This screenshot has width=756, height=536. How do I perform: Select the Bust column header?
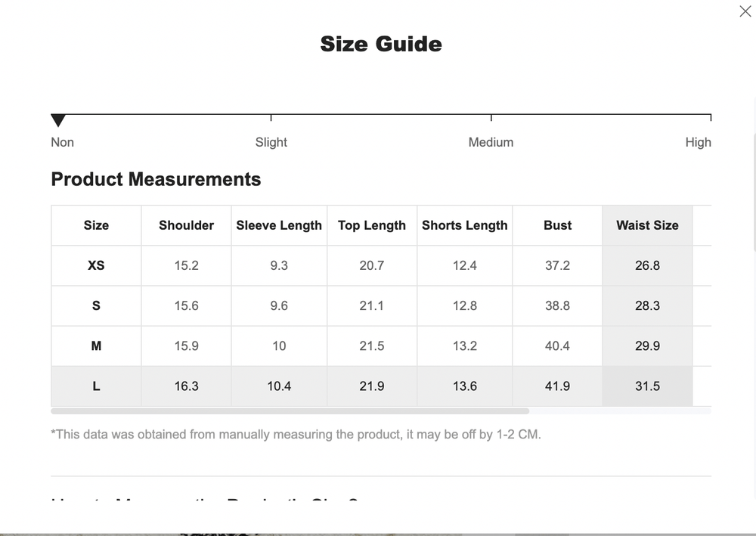(557, 225)
